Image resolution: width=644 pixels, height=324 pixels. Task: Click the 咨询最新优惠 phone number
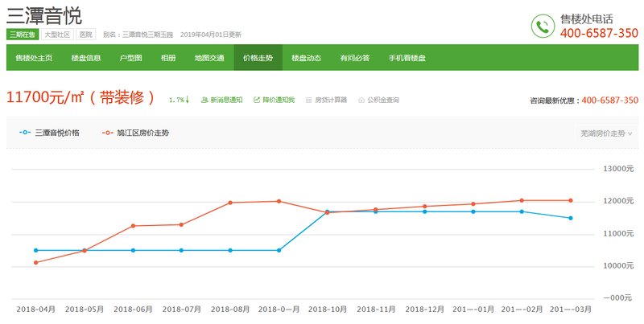pos(610,100)
